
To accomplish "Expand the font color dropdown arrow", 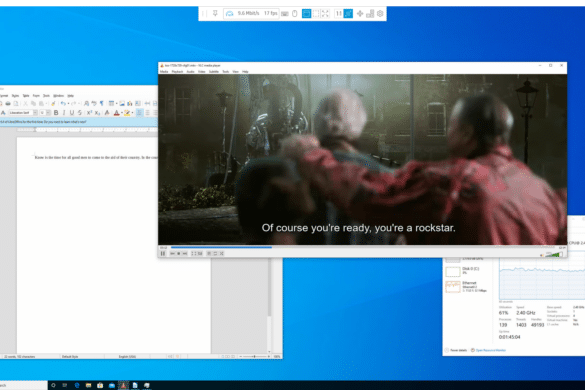I will click(x=122, y=113).
